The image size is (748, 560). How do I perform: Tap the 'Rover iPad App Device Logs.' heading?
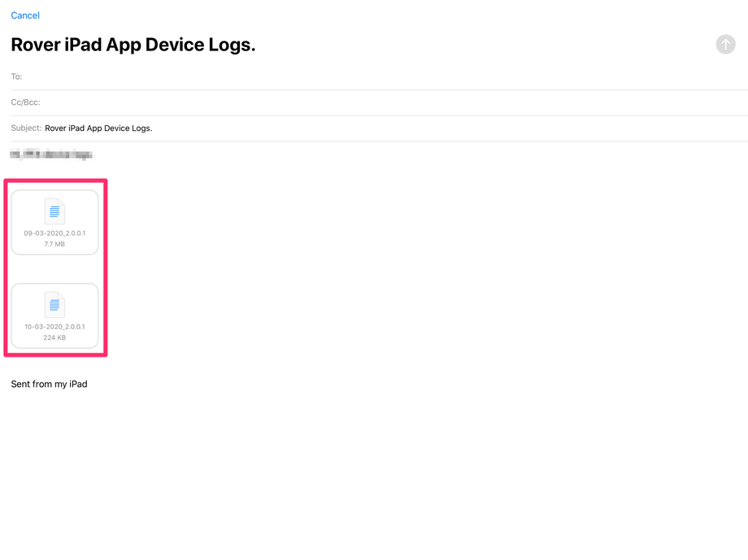pyautogui.click(x=133, y=45)
